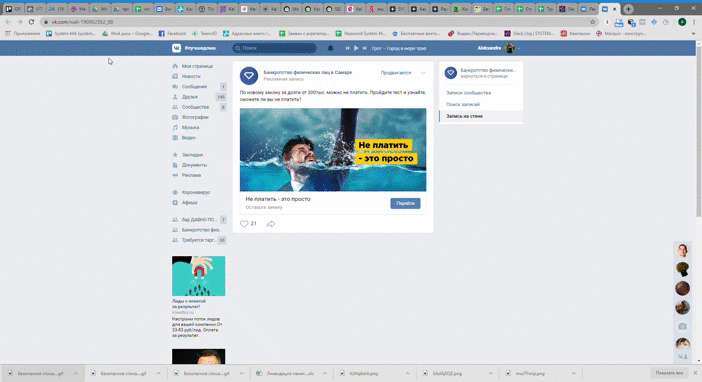Click community avatar in right panel
The width and height of the screenshot is (702, 382).
(x=451, y=73)
